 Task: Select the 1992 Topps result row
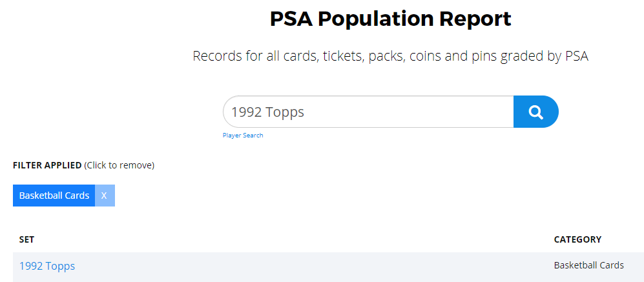pos(328,267)
